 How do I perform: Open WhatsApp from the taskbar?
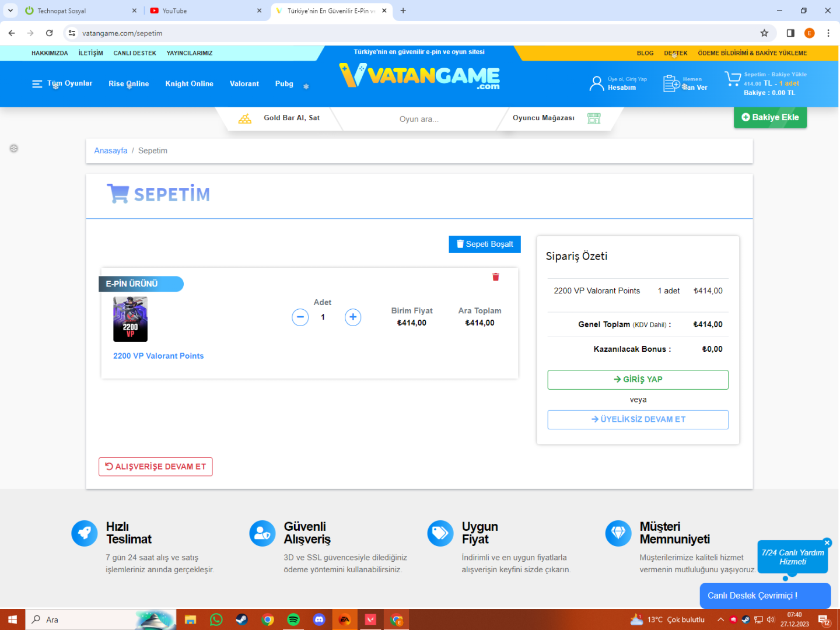pos(216,619)
